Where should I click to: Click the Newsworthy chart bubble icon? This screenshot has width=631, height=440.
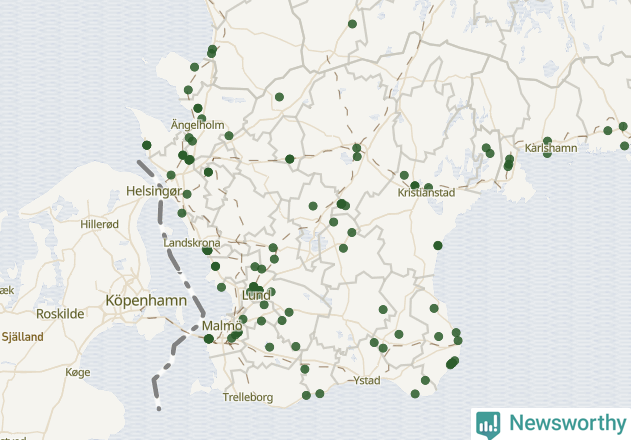click(x=488, y=425)
